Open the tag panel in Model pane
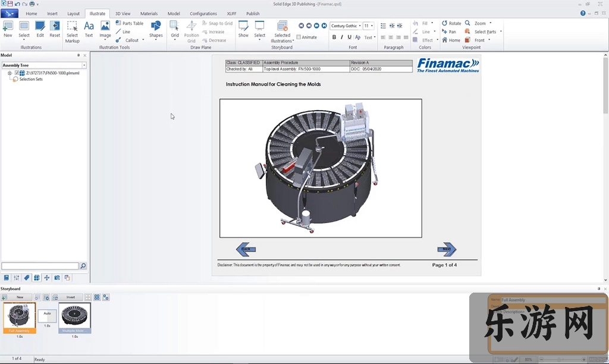This screenshot has width=609, height=364. point(26,278)
